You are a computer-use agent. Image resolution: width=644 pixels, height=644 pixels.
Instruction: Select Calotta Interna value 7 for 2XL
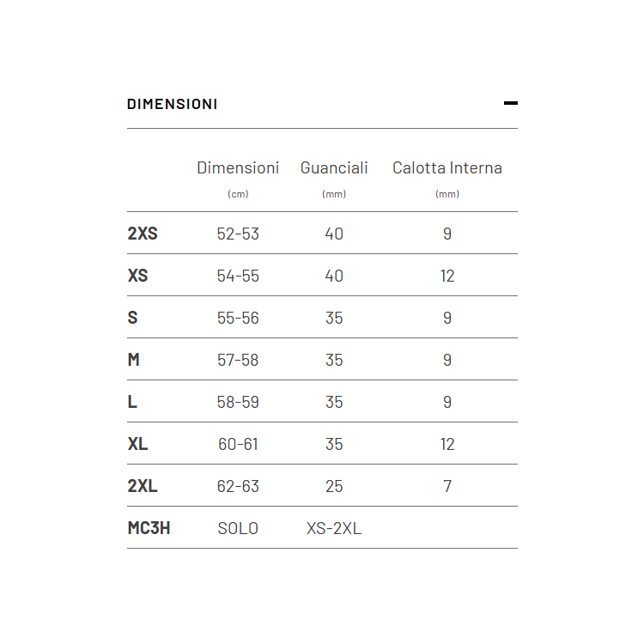click(x=447, y=486)
